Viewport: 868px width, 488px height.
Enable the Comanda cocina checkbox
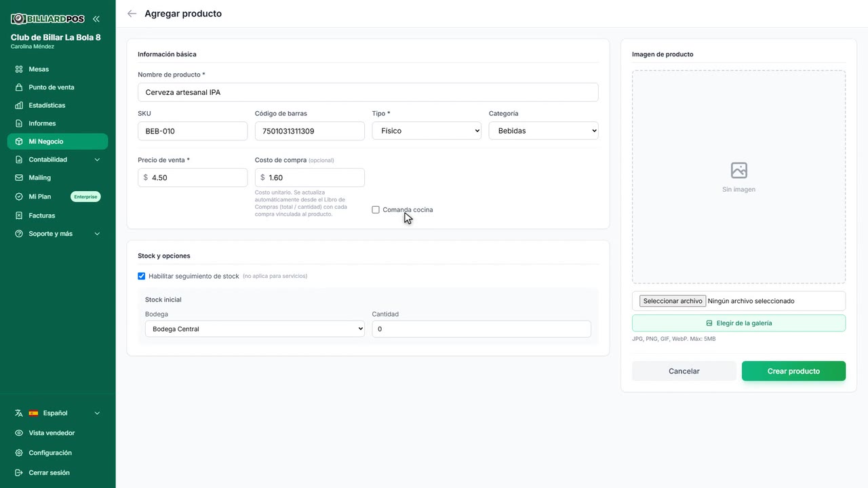coord(376,210)
